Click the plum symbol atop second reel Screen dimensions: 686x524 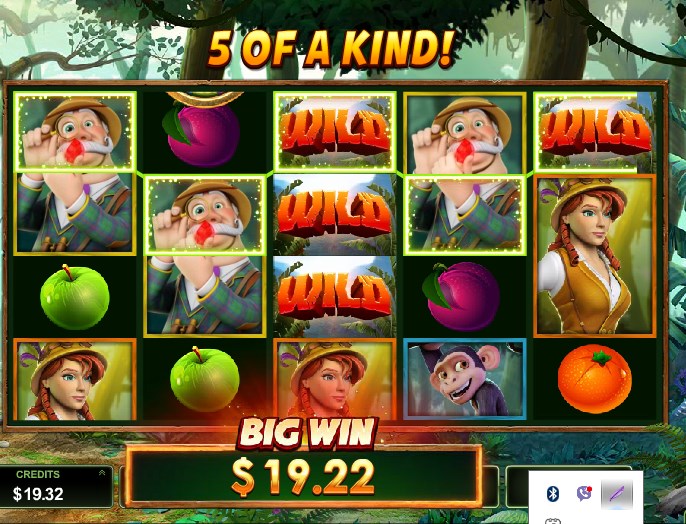click(x=204, y=133)
